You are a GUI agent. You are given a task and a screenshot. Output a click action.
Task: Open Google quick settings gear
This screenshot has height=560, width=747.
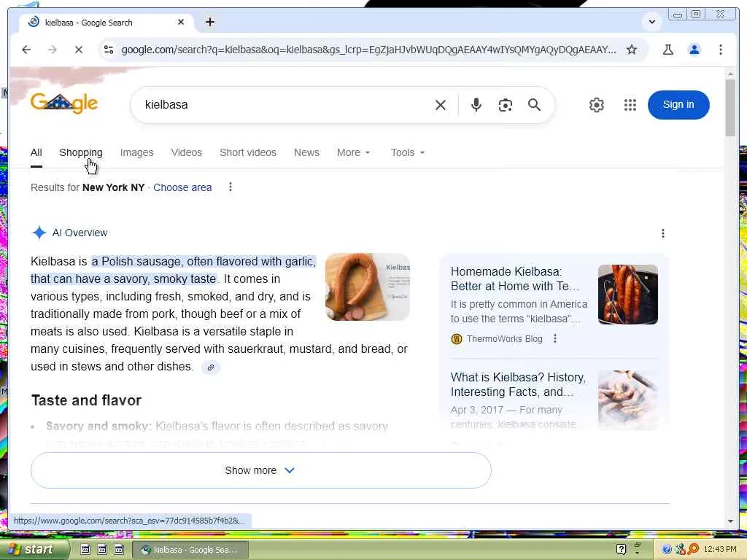(597, 105)
